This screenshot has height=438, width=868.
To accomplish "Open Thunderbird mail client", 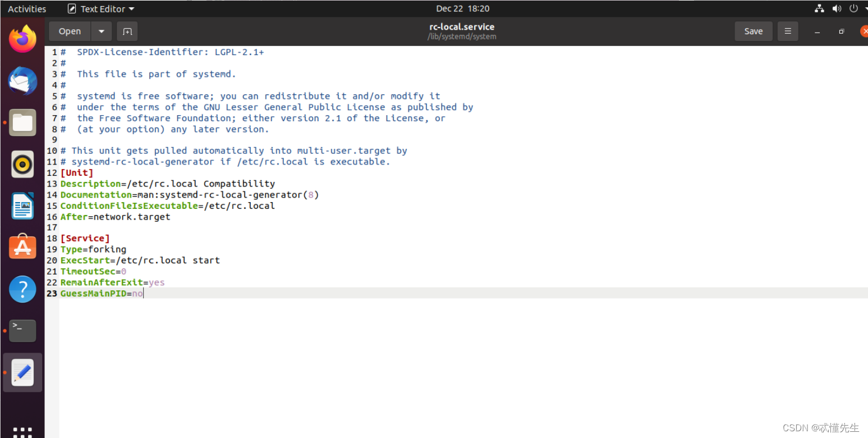I will coord(22,81).
